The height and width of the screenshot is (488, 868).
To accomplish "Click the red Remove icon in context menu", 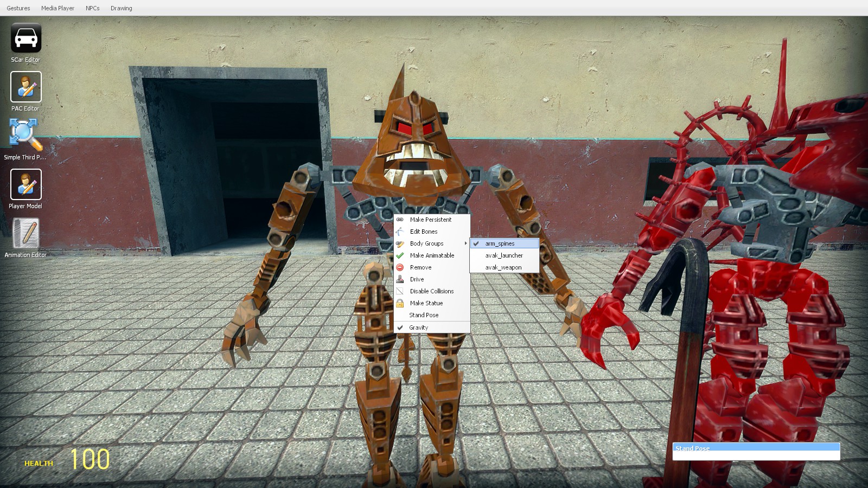I will coord(400,267).
